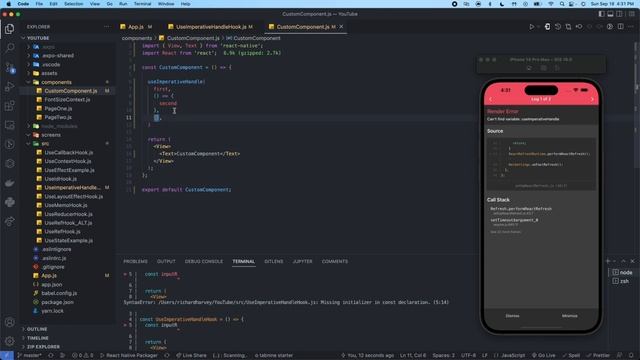Open the Explorer view in activity bar
Screen dimensions: 640x360
(x=9, y=29)
